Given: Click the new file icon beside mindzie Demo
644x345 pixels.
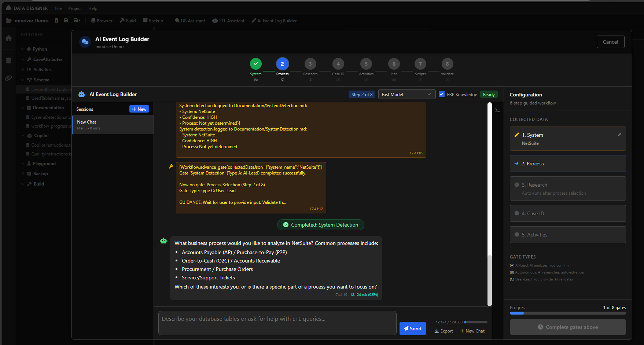Looking at the screenshot, I should pyautogui.click(x=56, y=21).
